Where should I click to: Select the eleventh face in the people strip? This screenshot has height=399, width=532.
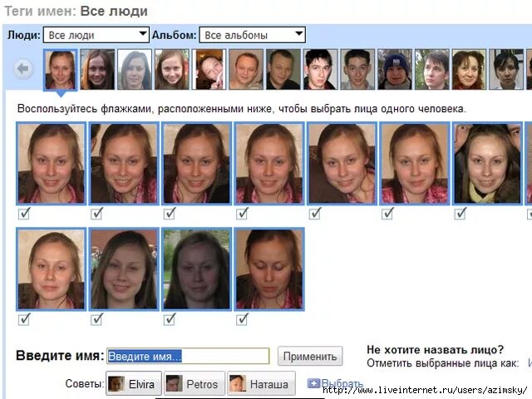tap(432, 70)
